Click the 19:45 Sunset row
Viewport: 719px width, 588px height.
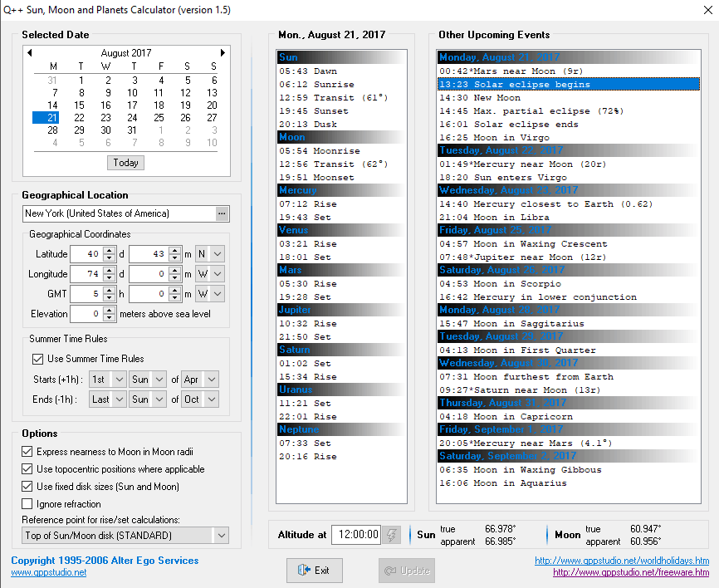[341, 111]
